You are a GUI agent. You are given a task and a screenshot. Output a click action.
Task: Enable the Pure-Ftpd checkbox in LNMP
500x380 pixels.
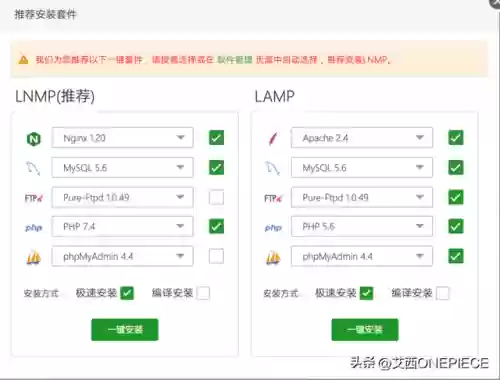tap(216, 197)
